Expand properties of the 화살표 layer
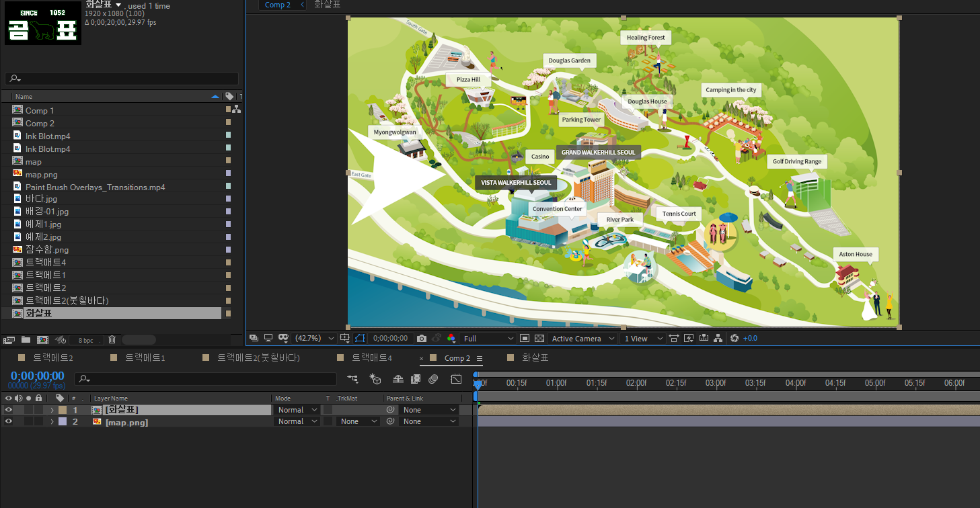 coord(52,410)
